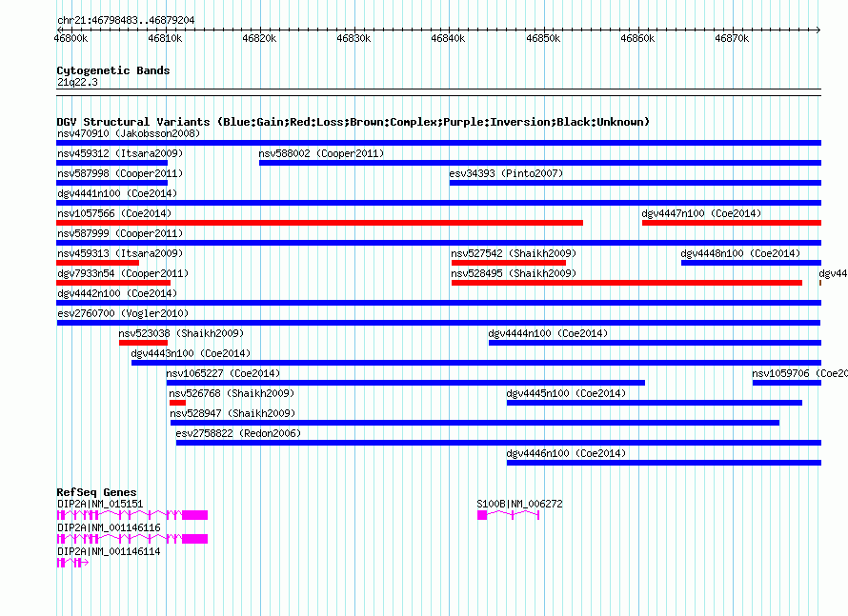Click dgv4444n100 (Coe2014) variant label
Screen dimensions: 848x616
pyautogui.click(x=549, y=333)
